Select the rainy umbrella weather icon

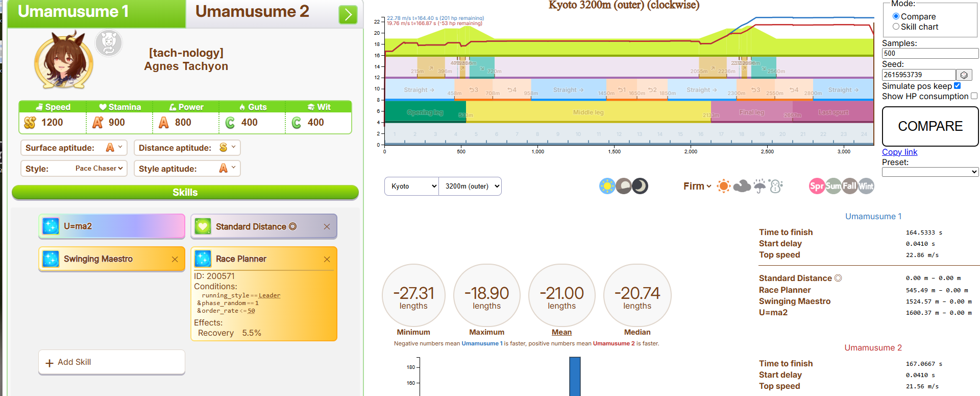tap(759, 186)
